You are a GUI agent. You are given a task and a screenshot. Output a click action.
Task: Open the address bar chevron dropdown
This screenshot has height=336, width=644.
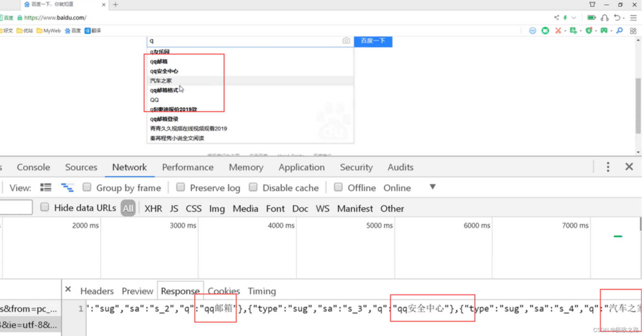click(574, 18)
